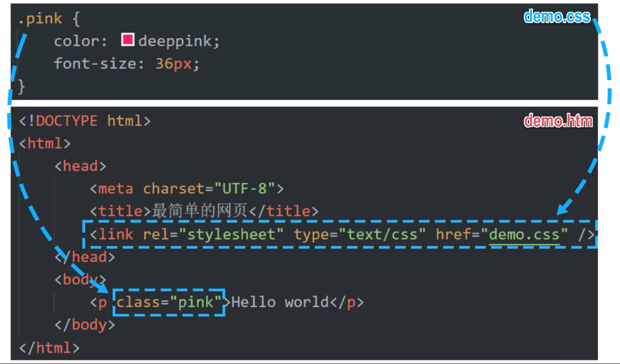
Task: Select the opening "<body>" tag
Action: pyautogui.click(x=80, y=279)
